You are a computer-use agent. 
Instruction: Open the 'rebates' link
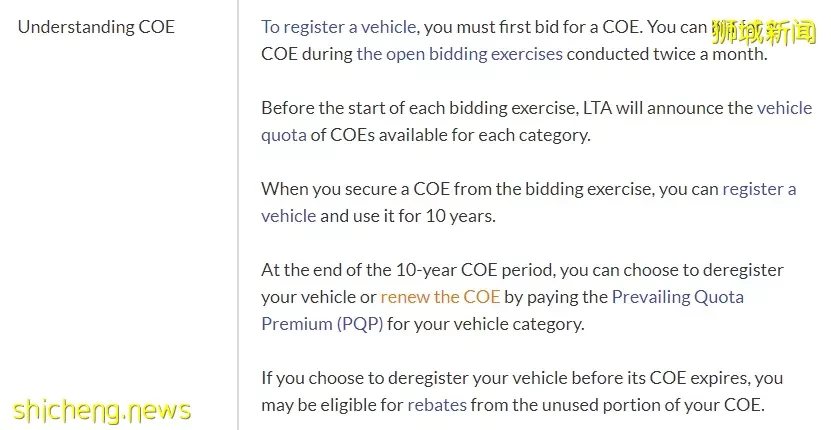pyautogui.click(x=437, y=405)
